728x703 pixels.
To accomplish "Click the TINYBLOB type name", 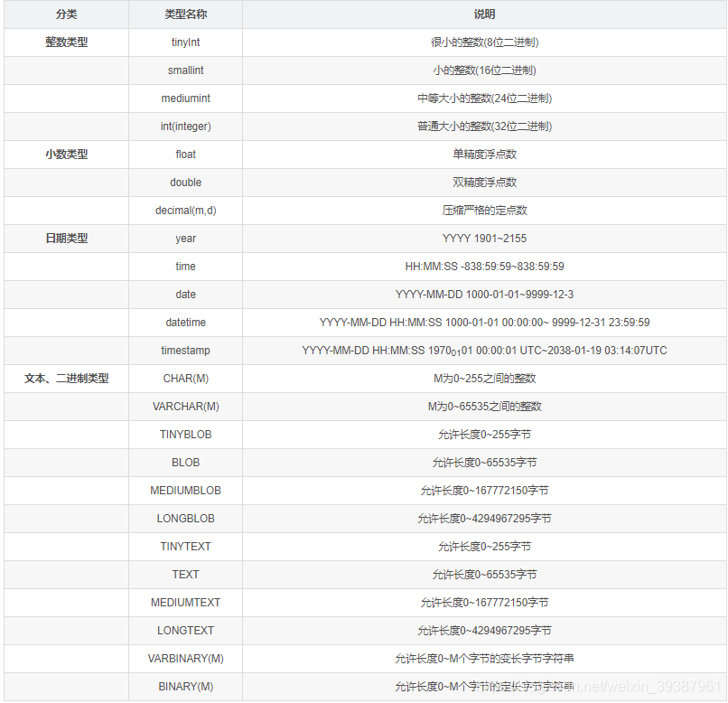I will [x=186, y=435].
